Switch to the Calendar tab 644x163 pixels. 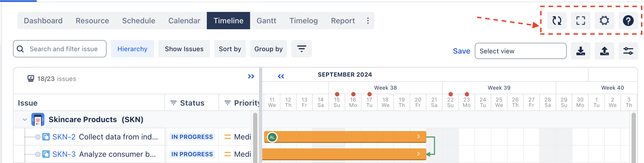(x=184, y=21)
